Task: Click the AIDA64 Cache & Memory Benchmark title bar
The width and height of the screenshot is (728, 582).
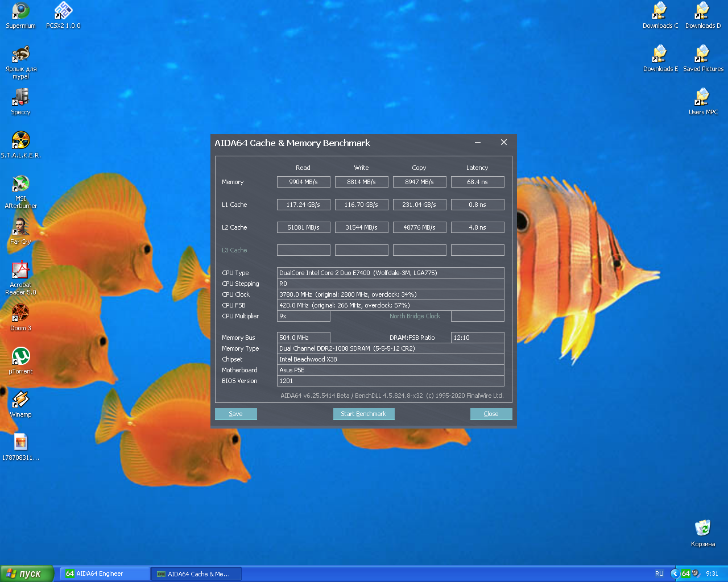Action: point(292,143)
